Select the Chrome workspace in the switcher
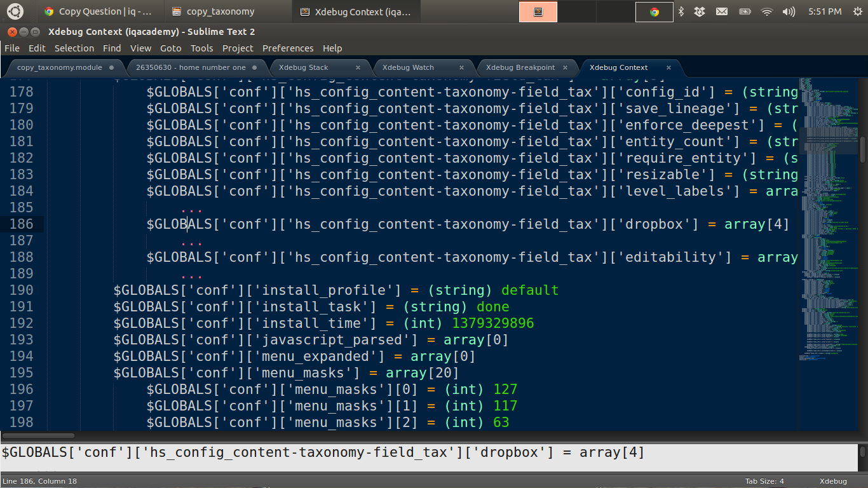The height and width of the screenshot is (488, 868). (654, 11)
